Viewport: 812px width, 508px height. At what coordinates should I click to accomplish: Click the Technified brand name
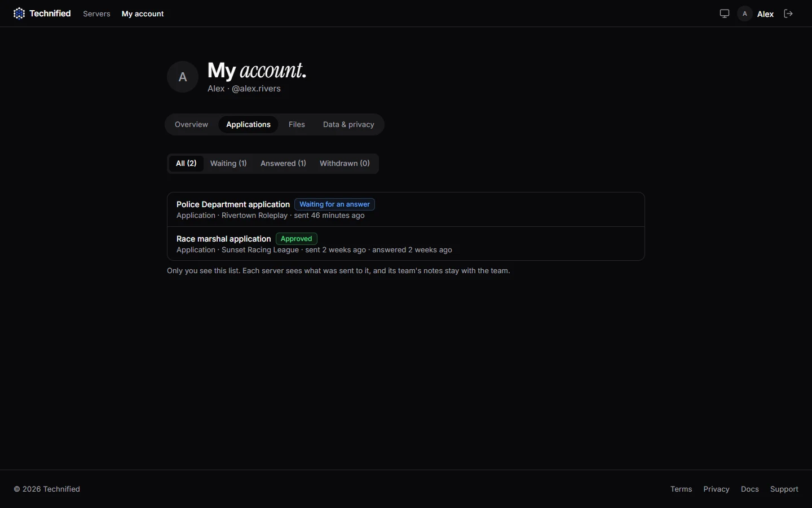tap(50, 14)
